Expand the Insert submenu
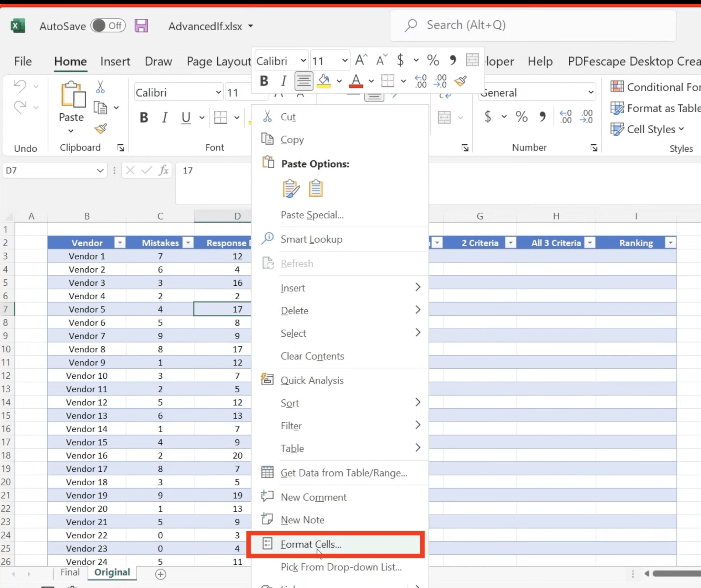This screenshot has width=701, height=588. pyautogui.click(x=340, y=288)
